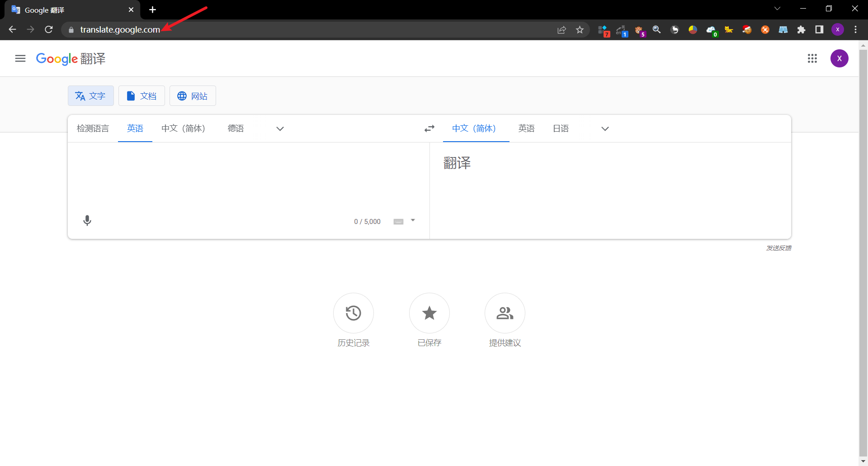Click the scrollbar down arrow
Screen dimensions: 868x466
coord(863,461)
